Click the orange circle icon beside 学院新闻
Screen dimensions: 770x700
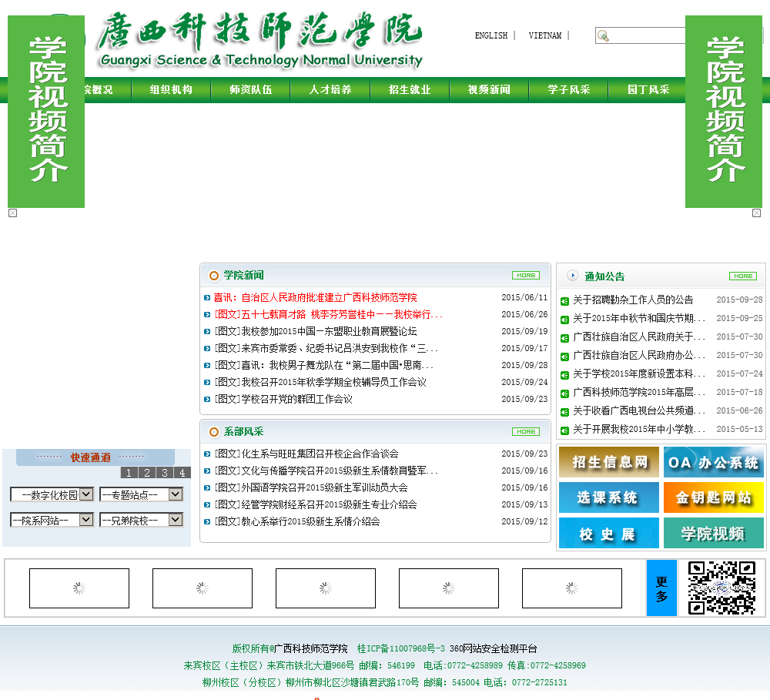(x=213, y=276)
